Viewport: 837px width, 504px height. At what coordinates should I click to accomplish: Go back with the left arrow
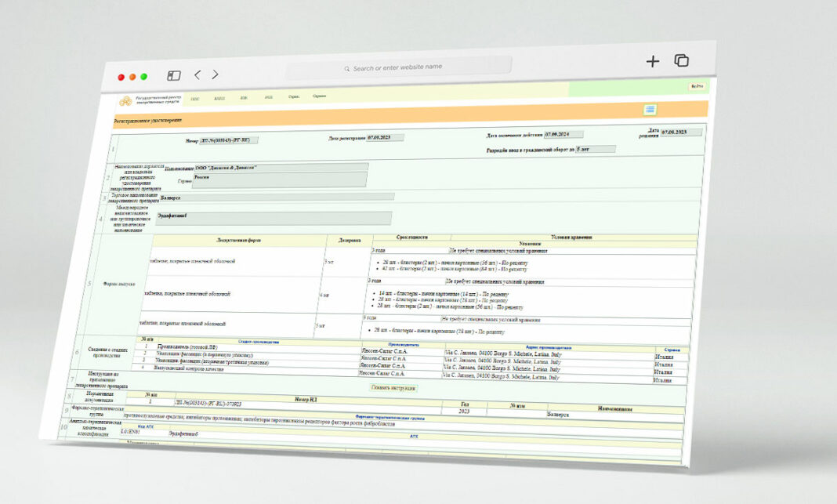(x=197, y=74)
